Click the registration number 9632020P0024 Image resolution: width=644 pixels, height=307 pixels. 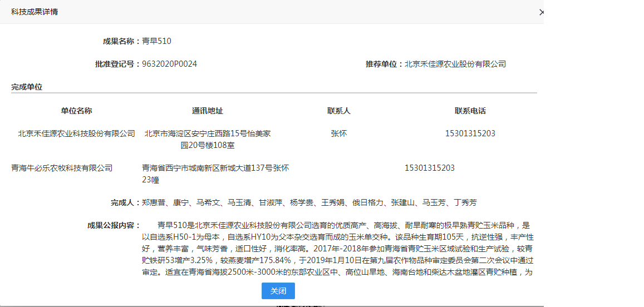click(x=169, y=64)
